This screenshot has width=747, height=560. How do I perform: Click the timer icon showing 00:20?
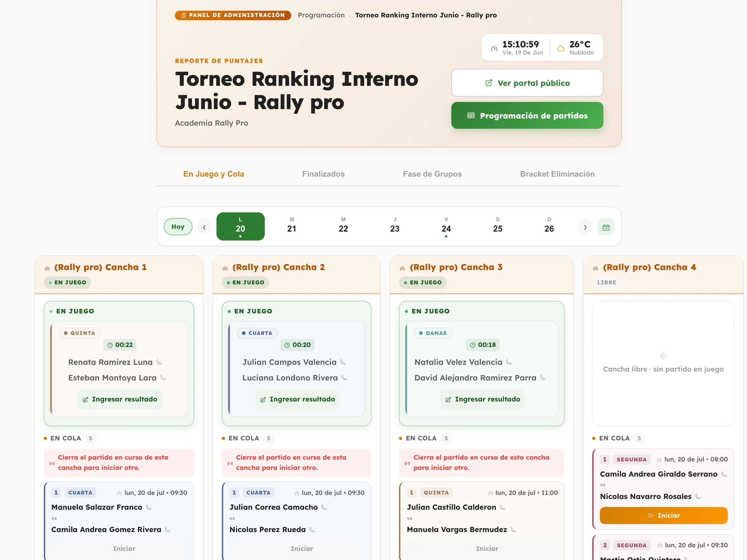click(287, 345)
